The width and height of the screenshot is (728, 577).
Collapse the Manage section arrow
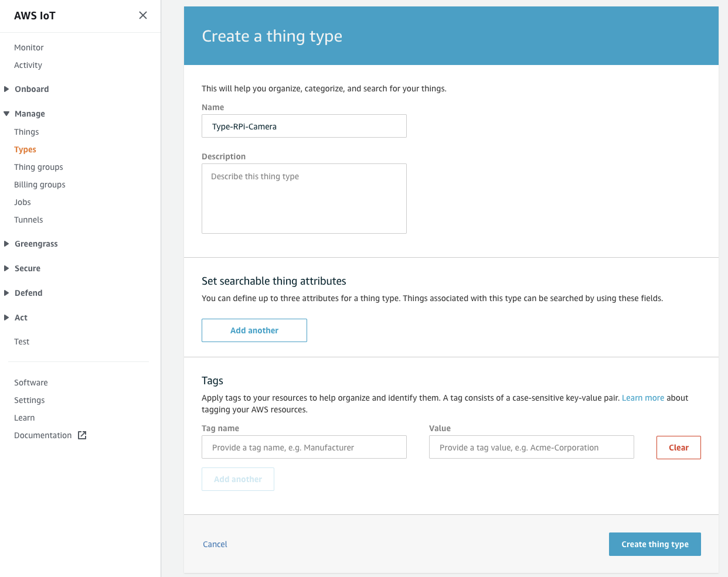[x=6, y=114]
